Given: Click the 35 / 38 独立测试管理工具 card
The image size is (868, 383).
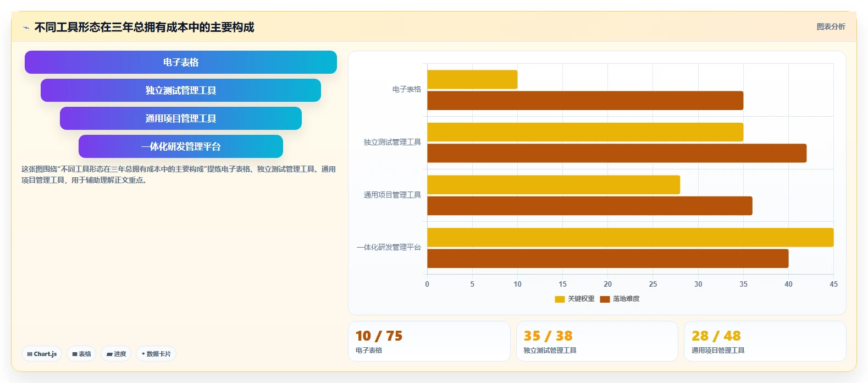Looking at the screenshot, I should pyautogui.click(x=597, y=341).
